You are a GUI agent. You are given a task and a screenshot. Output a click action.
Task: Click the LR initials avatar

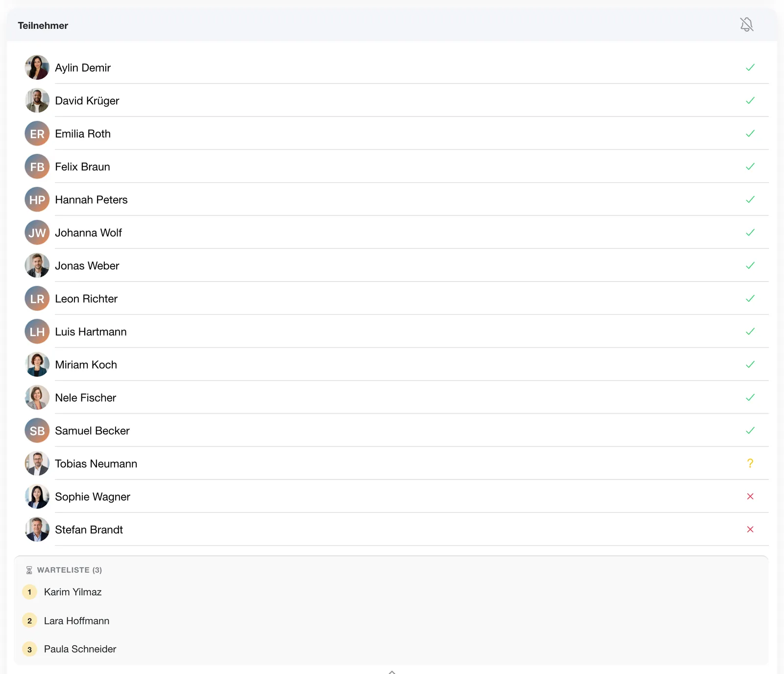tap(37, 299)
